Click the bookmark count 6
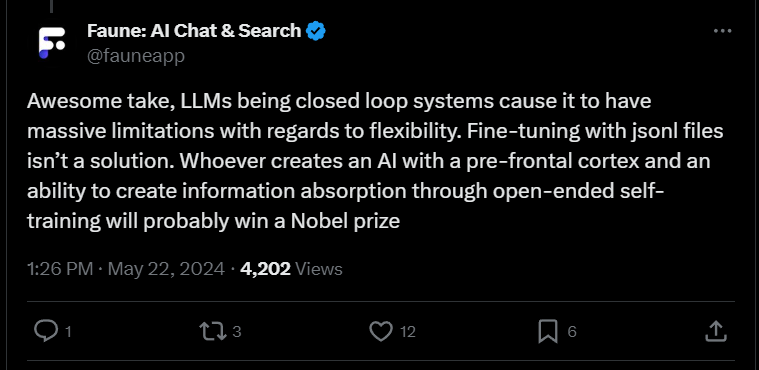759x370 pixels. pos(572,332)
